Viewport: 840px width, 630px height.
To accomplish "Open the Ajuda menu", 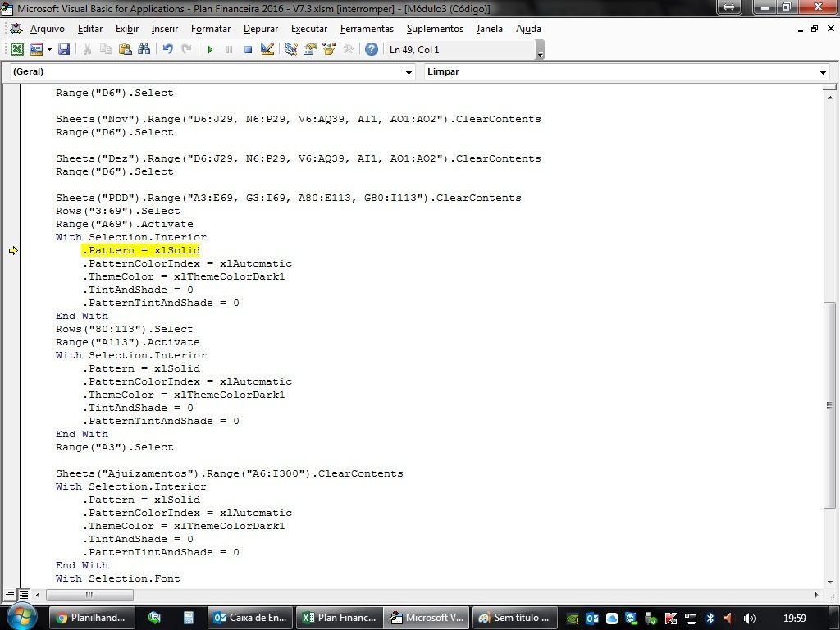I will (x=528, y=29).
